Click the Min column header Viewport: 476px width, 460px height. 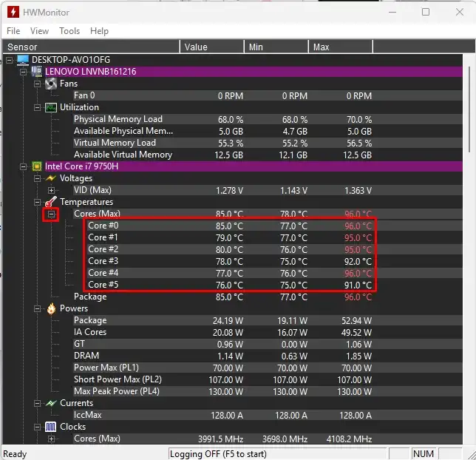pos(276,47)
